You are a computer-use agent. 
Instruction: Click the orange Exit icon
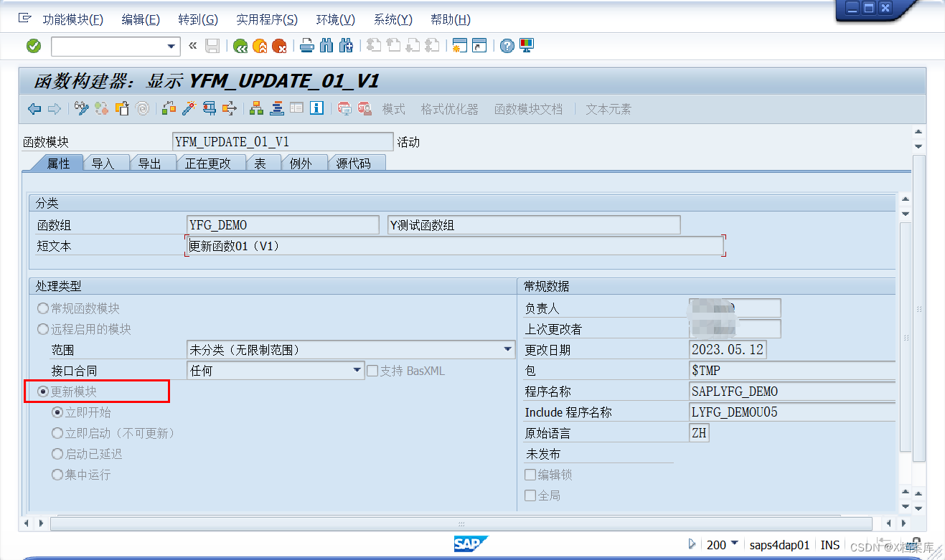pyautogui.click(x=260, y=46)
